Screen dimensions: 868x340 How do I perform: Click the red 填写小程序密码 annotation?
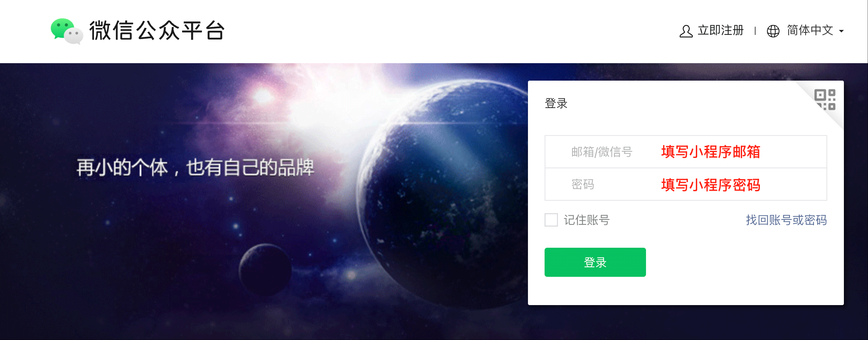[711, 185]
